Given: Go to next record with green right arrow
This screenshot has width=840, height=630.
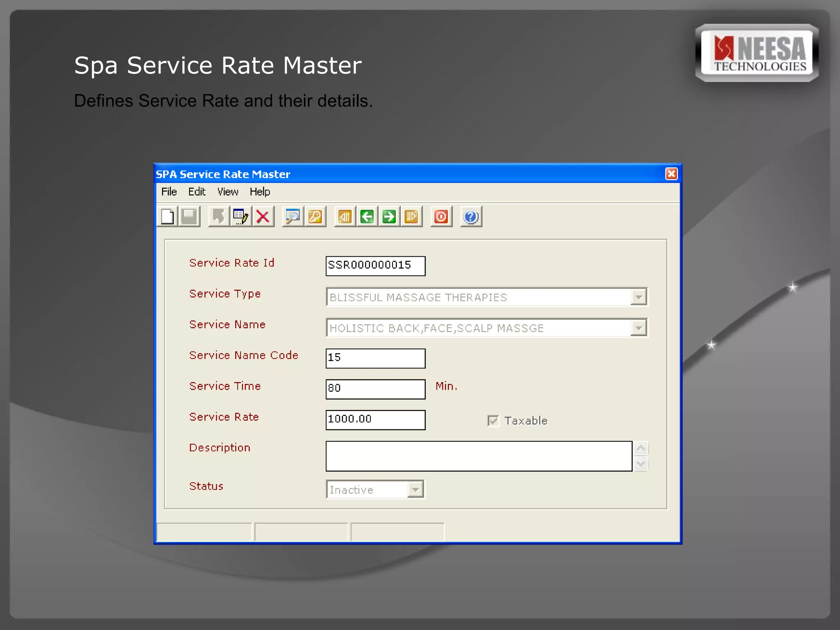Looking at the screenshot, I should click(x=389, y=216).
